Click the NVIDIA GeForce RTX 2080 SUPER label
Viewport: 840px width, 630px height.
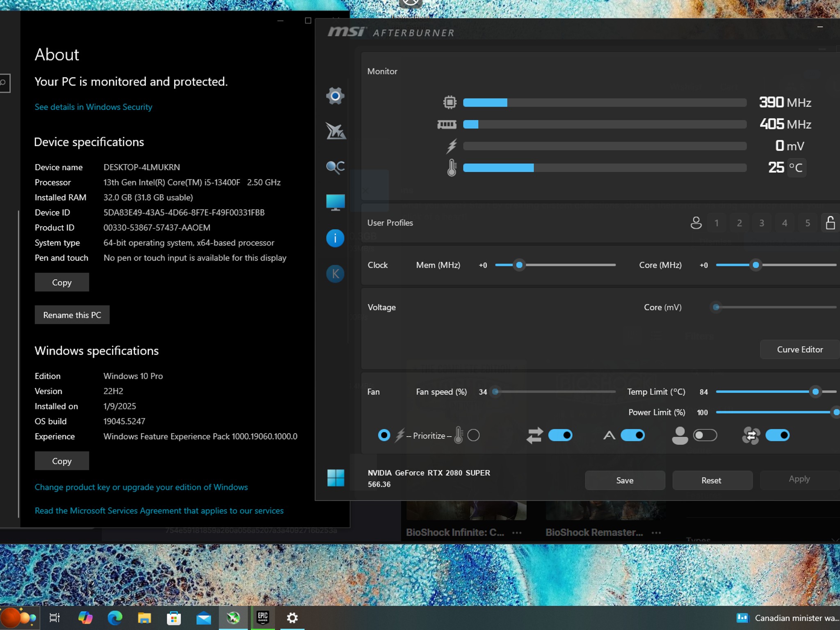pos(429,473)
